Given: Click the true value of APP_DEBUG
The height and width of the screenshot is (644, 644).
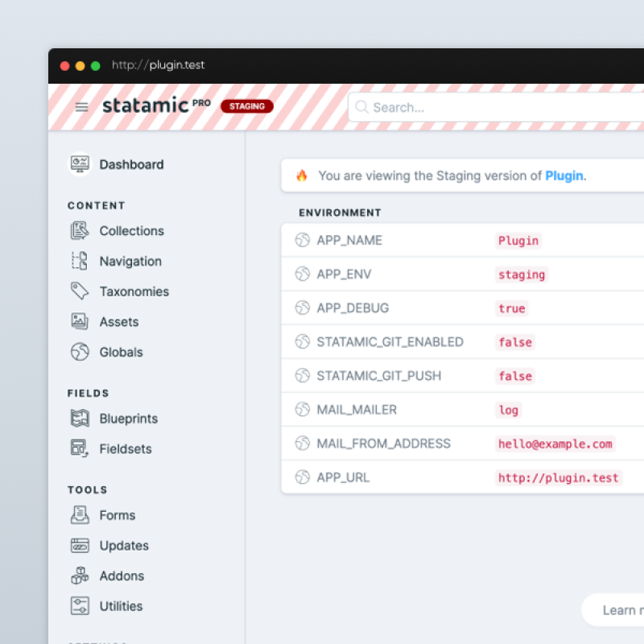Looking at the screenshot, I should [512, 308].
